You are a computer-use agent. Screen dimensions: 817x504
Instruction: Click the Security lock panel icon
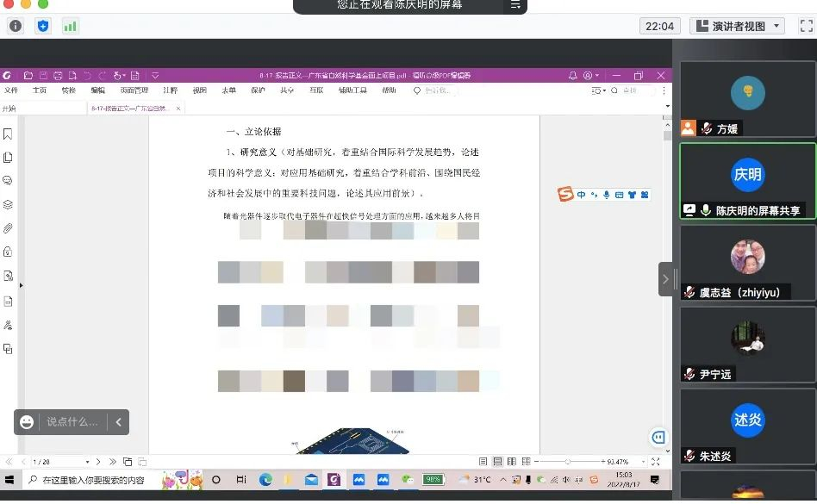point(8,252)
